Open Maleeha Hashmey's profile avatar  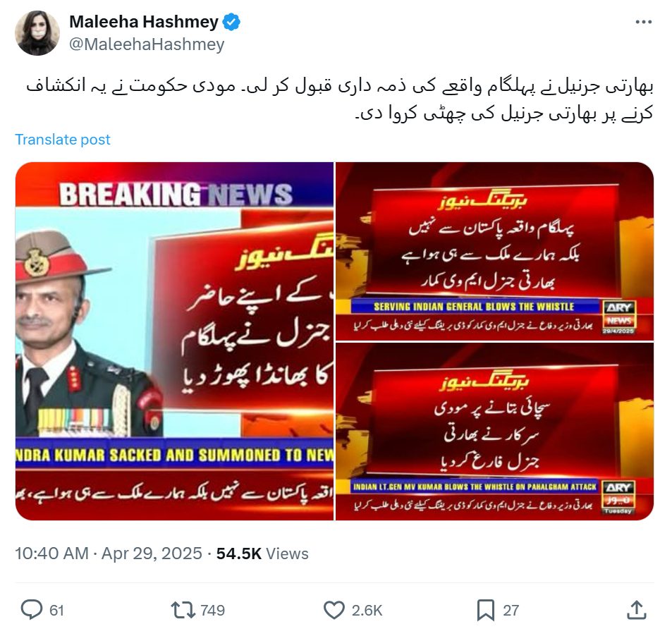click(37, 33)
